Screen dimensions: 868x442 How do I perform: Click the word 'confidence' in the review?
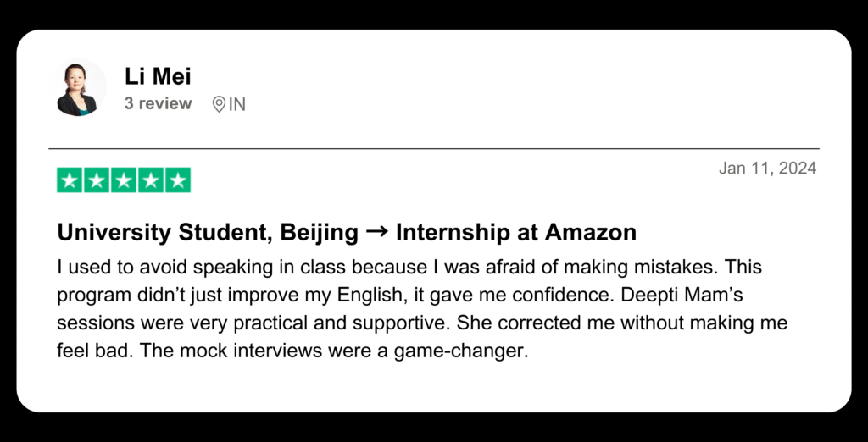pos(561,295)
